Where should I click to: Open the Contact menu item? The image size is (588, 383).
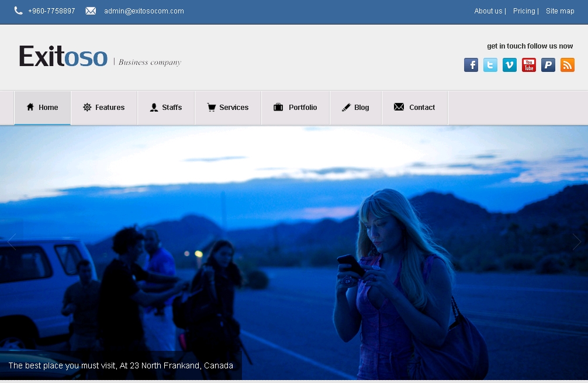(x=415, y=108)
